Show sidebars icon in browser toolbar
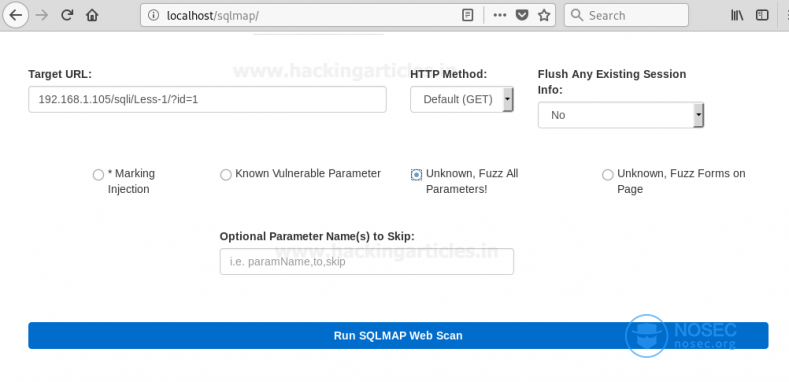 click(x=762, y=15)
